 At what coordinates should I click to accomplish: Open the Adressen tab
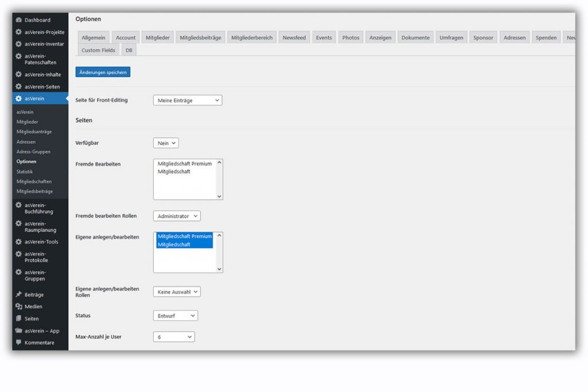coord(514,37)
